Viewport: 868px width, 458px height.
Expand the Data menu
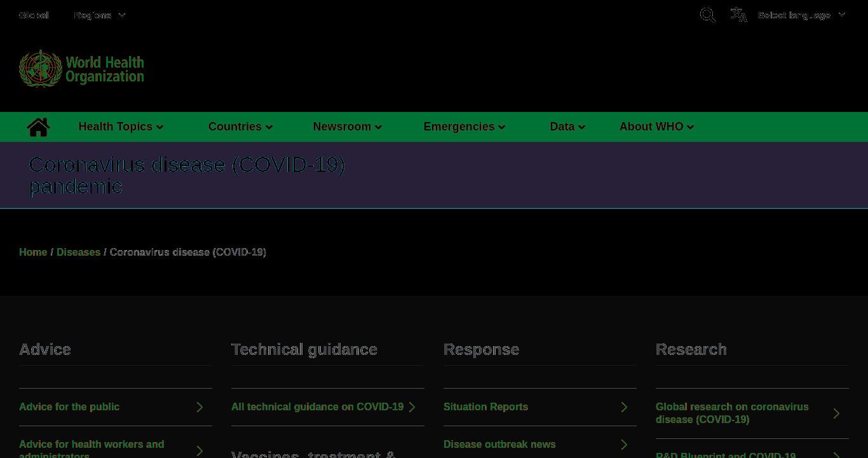point(567,127)
